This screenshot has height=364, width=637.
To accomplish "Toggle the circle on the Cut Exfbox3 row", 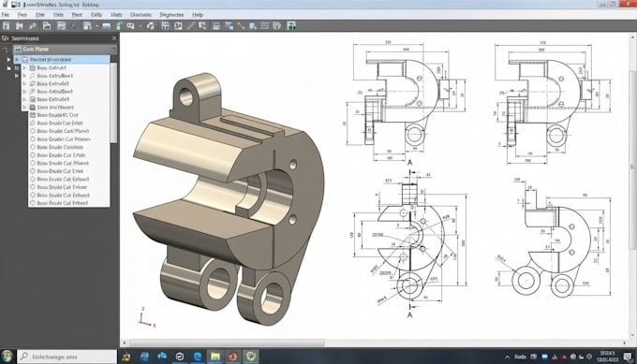I will [33, 179].
